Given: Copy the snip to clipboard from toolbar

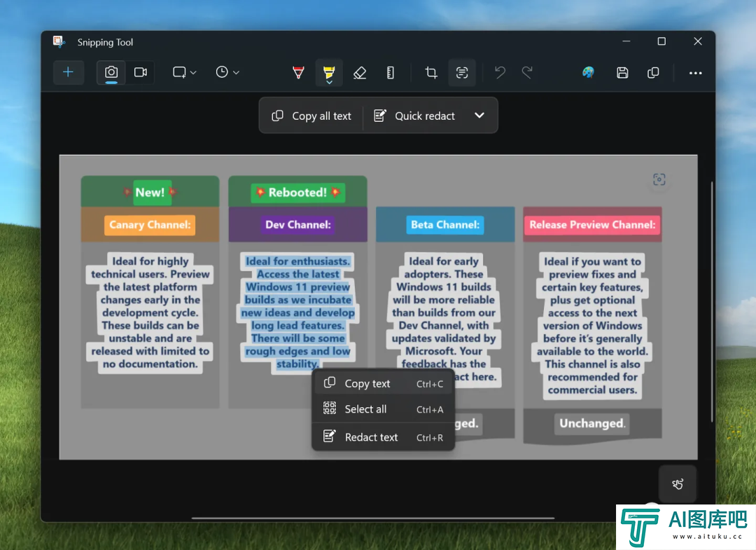Looking at the screenshot, I should 653,72.
